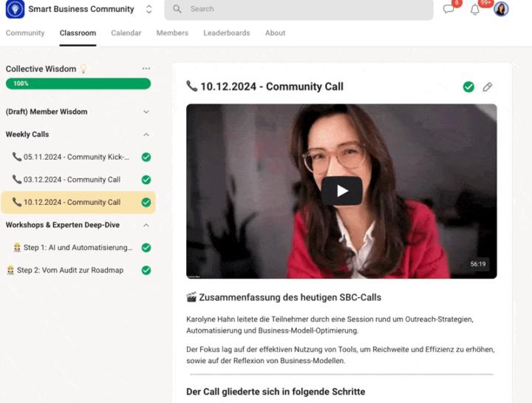Click the phone icon beside 05.11.2024 lesson
This screenshot has width=532, height=403.
pos(16,157)
